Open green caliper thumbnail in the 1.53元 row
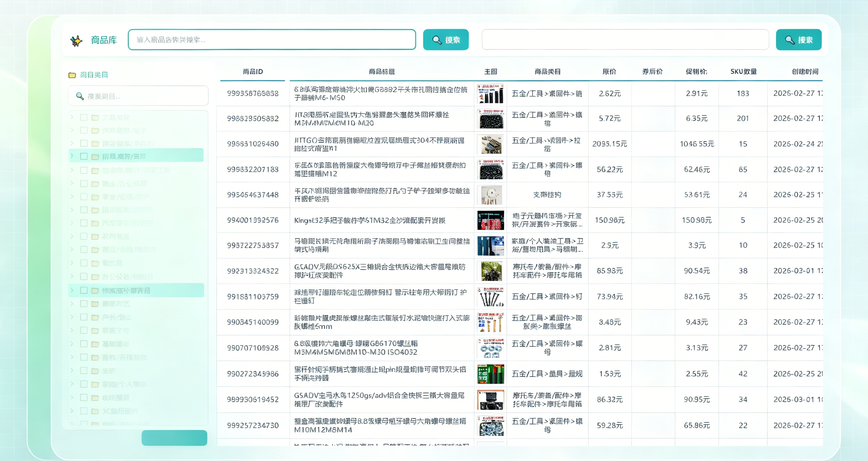868x461 pixels. (x=491, y=374)
